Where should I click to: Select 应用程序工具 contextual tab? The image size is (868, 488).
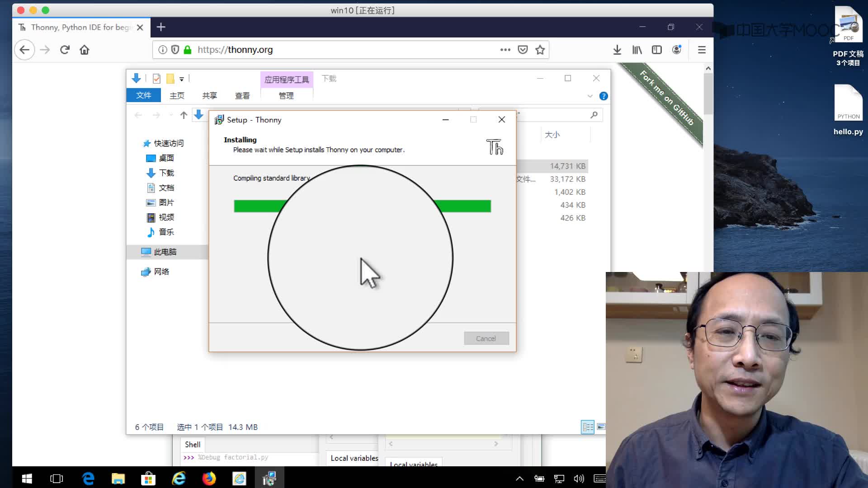(287, 80)
